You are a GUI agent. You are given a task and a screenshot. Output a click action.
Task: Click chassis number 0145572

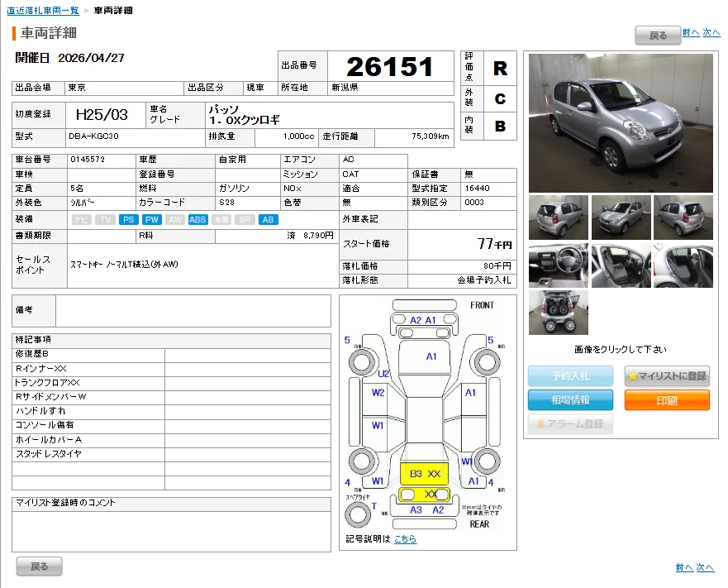pos(88,160)
